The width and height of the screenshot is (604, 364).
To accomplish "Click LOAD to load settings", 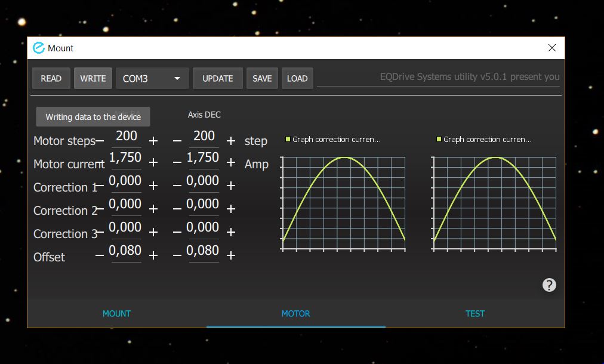I will 297,78.
